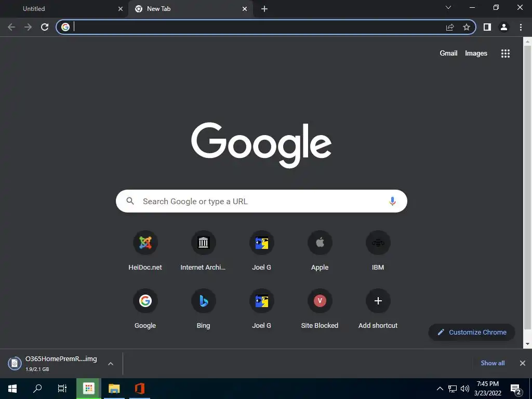Open the Internet Archive shortcut

coord(203,250)
